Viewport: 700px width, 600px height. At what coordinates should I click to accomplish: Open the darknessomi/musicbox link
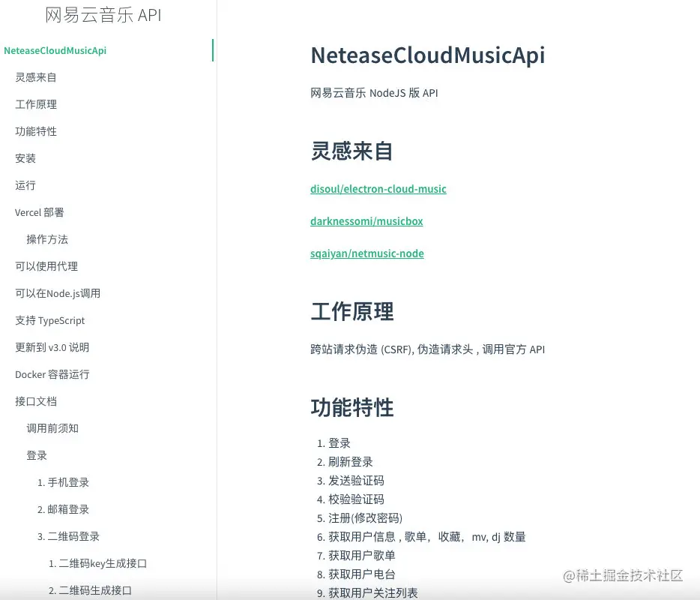(366, 221)
